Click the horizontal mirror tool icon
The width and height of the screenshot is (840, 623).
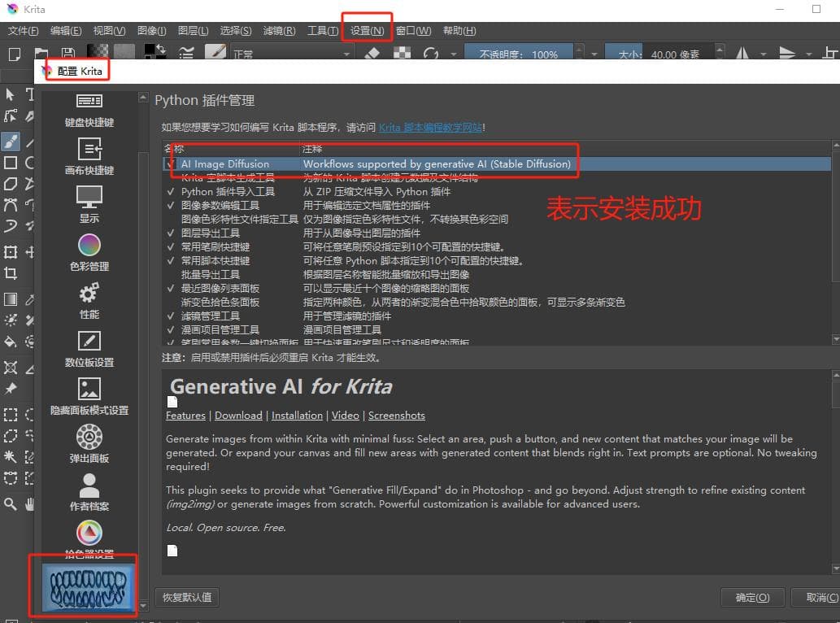(742, 54)
